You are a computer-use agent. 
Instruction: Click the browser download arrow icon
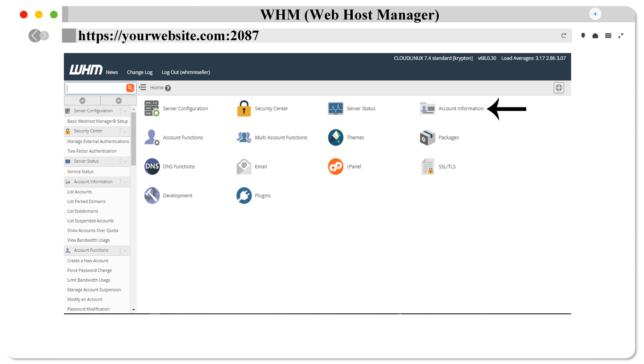point(583,36)
